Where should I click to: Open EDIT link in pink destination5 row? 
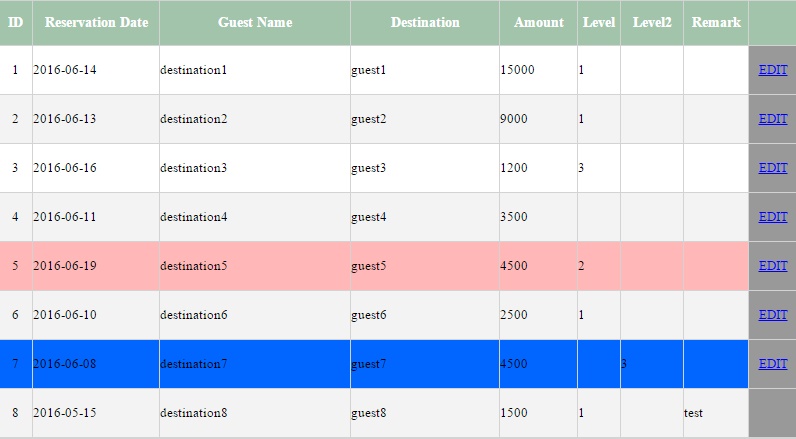pos(773,266)
